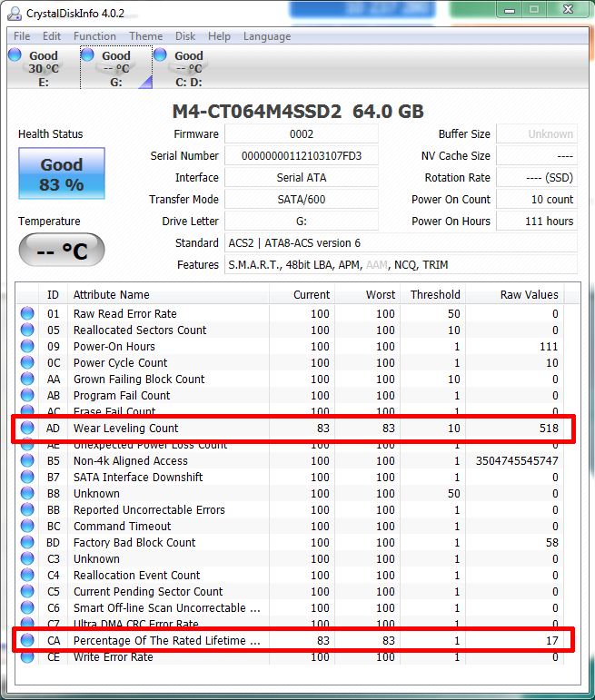This screenshot has width=595, height=700.
Task: Open the Help menu
Action: pos(219,36)
